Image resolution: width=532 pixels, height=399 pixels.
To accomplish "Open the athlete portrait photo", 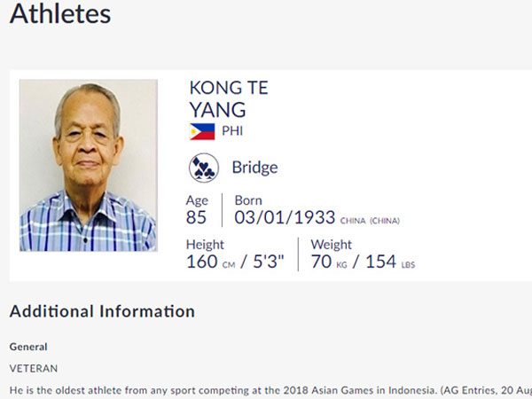I will click(x=89, y=165).
